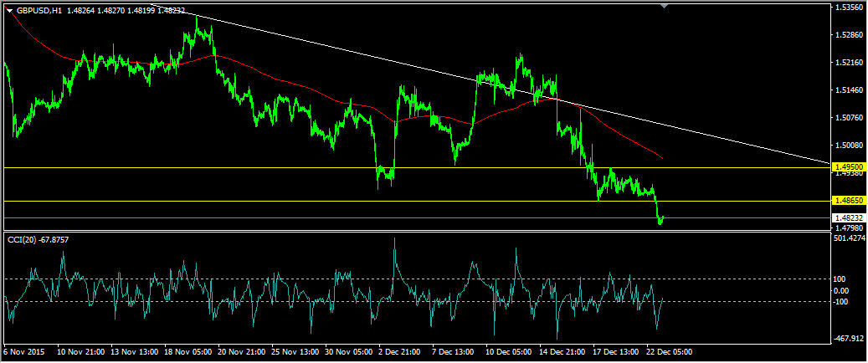Click the 20 Nov 21:00 time label
The image size is (868, 363).
pyautogui.click(x=239, y=352)
